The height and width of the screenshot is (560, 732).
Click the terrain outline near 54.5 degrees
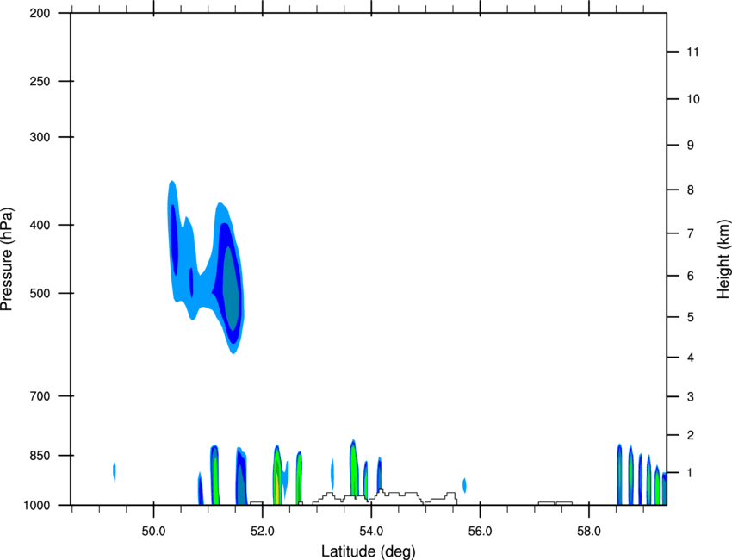(x=385, y=496)
